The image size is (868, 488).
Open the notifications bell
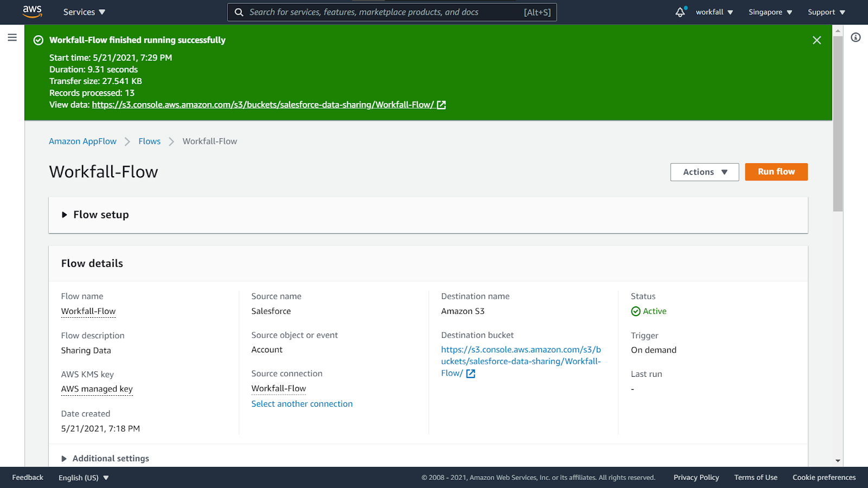[x=680, y=12]
